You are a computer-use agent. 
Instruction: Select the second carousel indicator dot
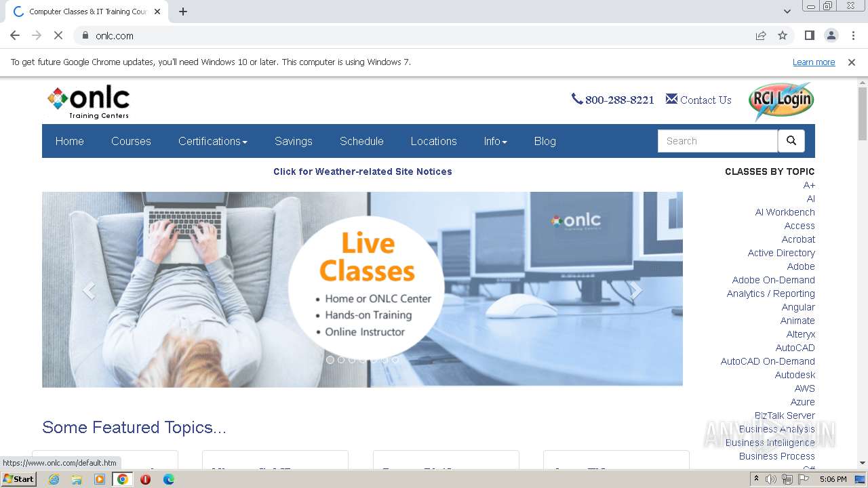[341, 360]
